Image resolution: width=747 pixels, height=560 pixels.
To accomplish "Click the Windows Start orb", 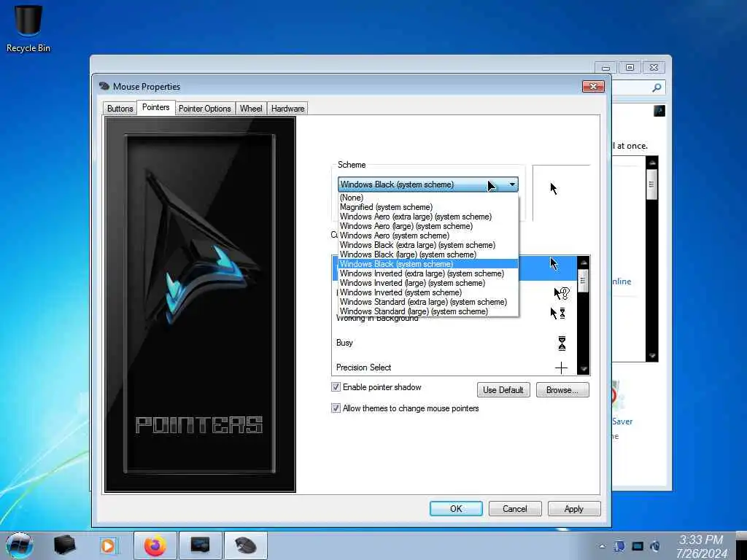I will (x=20, y=545).
